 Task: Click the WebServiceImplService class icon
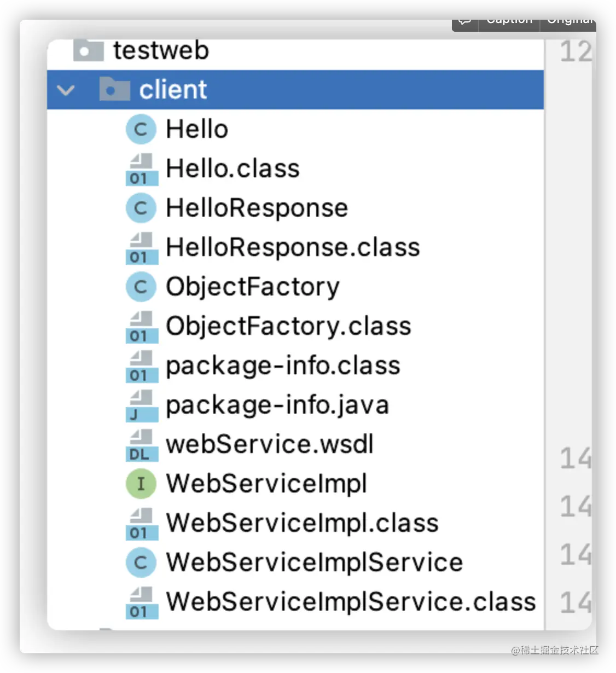(141, 562)
